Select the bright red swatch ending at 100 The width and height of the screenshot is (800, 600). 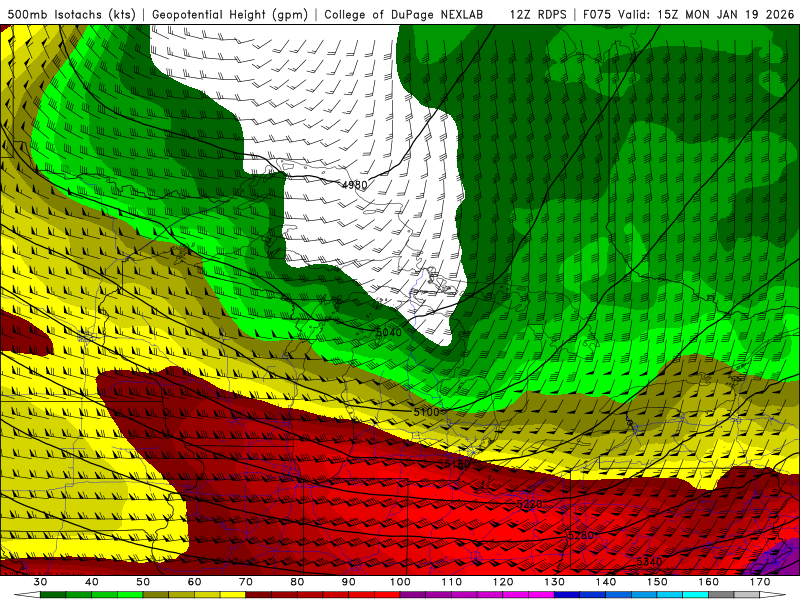(x=387, y=594)
